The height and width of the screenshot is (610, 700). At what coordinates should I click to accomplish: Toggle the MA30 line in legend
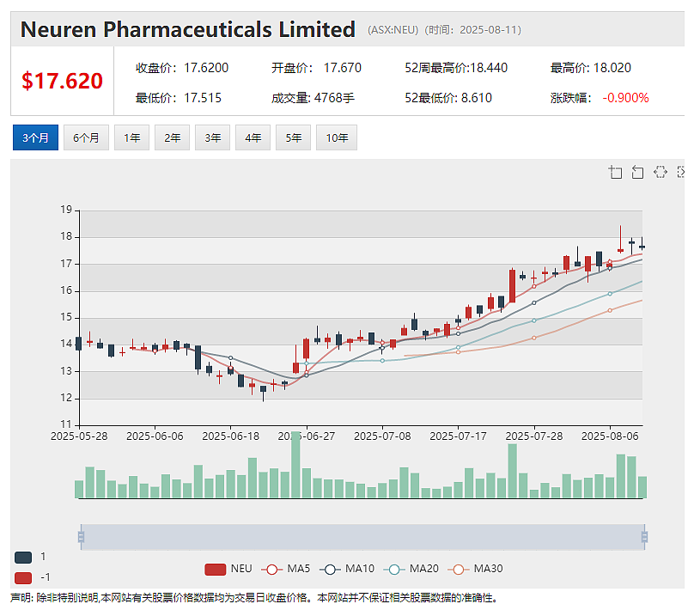coord(476,569)
